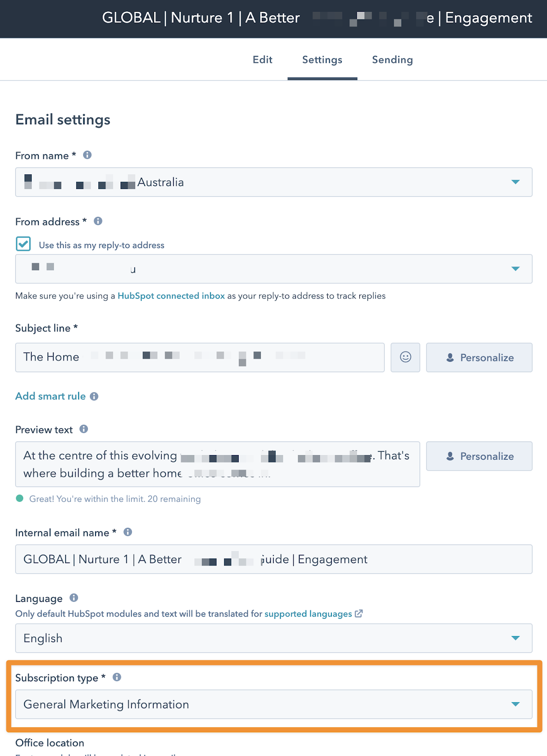The image size is (547, 756).
Task: Click the From address info icon
Action: [98, 221]
